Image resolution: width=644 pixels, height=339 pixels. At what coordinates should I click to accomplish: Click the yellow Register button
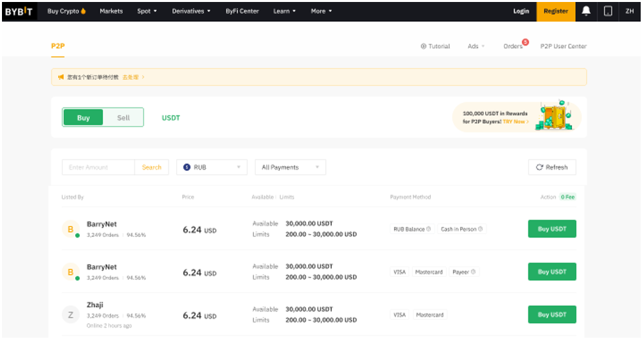tap(556, 11)
